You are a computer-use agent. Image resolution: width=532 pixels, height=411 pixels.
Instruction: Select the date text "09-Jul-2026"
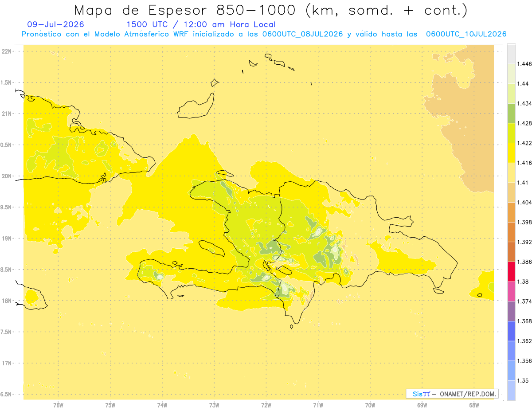[55, 25]
